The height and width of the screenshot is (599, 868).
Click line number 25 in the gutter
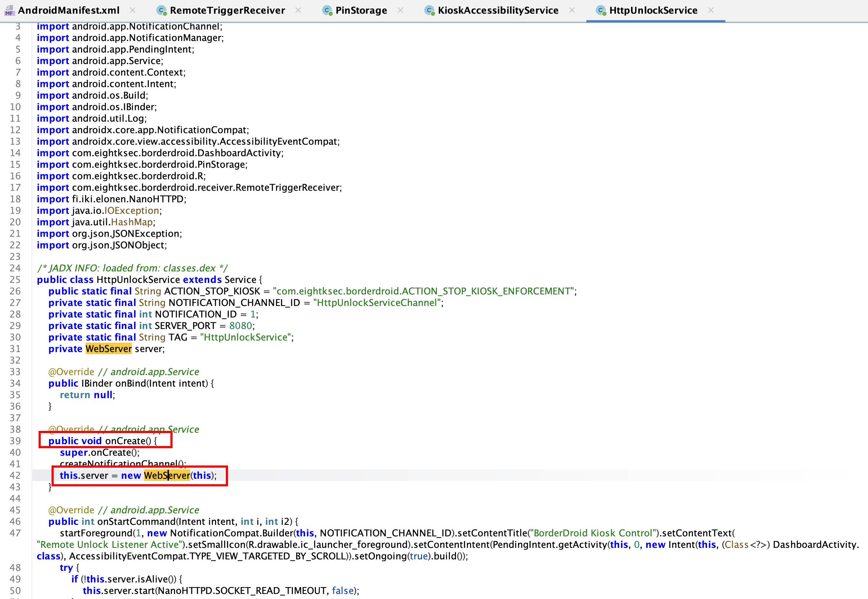[15, 280]
